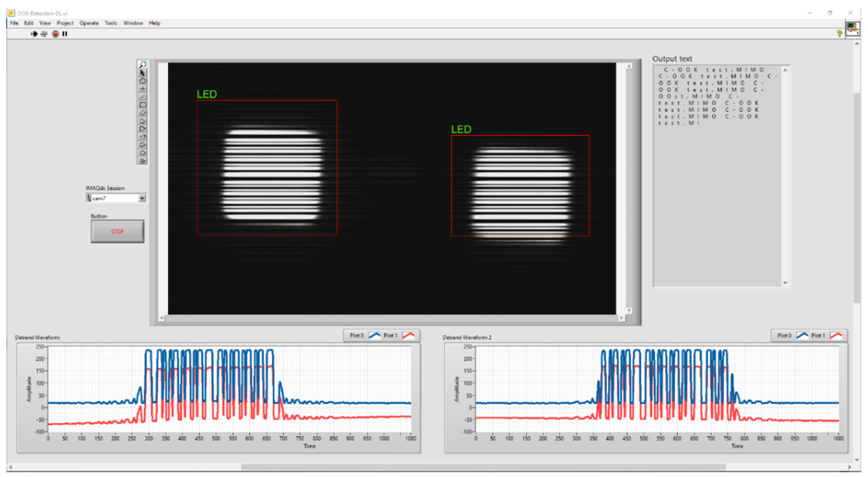
Task: Select the bottom tool in image palette
Action: coord(142,161)
